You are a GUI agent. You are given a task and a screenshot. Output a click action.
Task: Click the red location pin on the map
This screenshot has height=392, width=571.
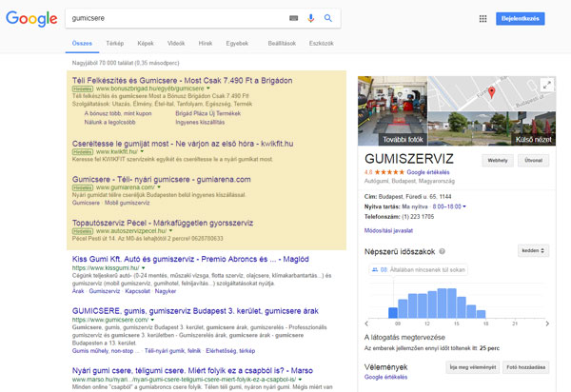(492, 92)
